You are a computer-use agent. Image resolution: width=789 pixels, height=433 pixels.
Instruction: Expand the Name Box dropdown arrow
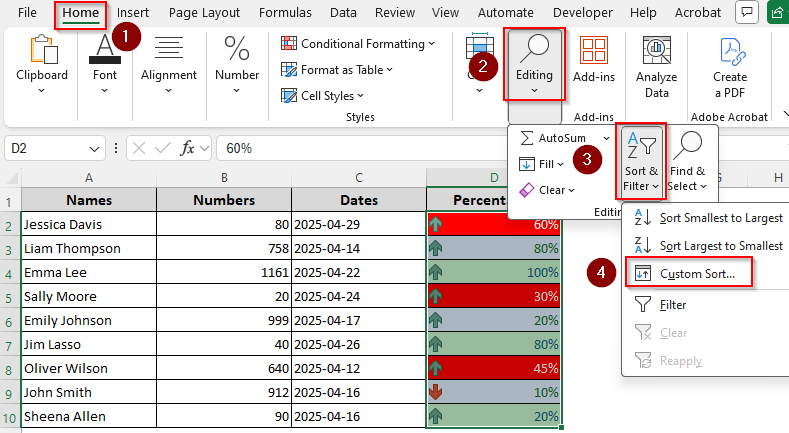pos(94,149)
